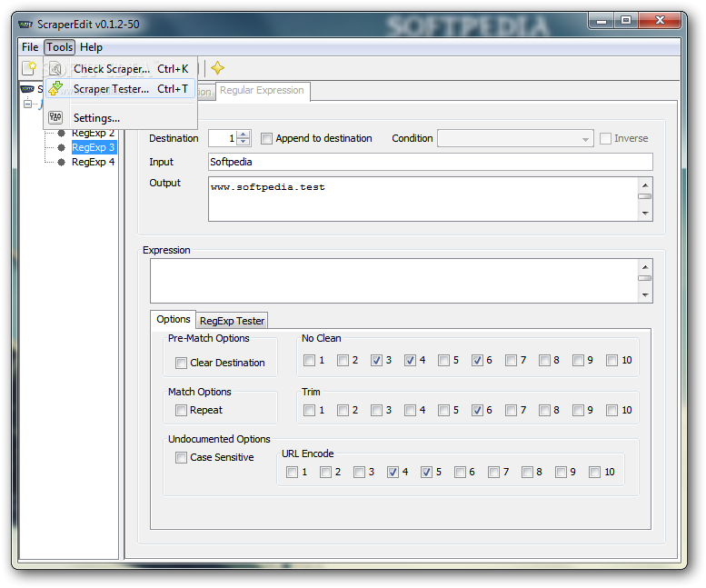Uncheck No Clean checkbox 6

(x=477, y=360)
